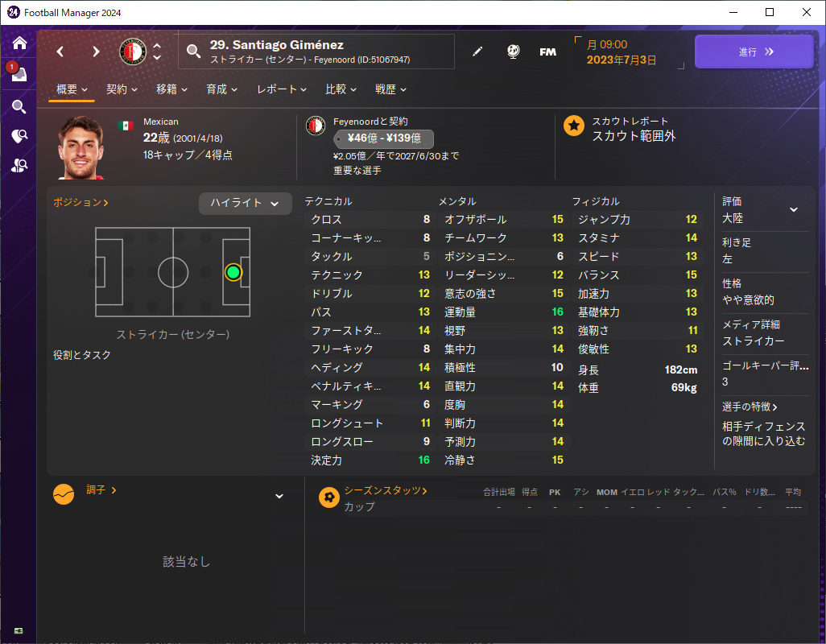Click the FM logo icon
Screen dimensions: 826x644
coord(548,52)
